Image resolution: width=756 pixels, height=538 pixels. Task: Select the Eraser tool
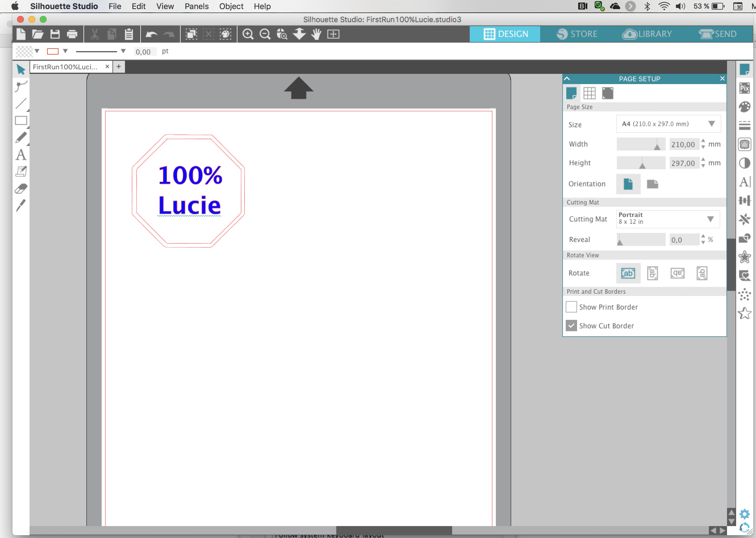(x=21, y=189)
